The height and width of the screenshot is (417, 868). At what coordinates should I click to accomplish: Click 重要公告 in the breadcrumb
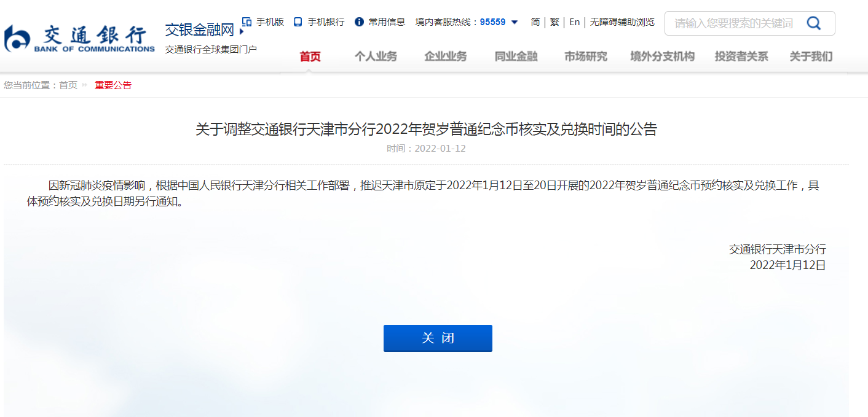pyautogui.click(x=113, y=85)
